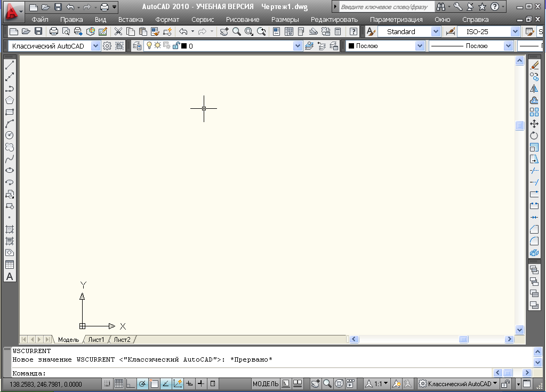Image resolution: width=546 pixels, height=392 pixels.
Task: Toggle Grid display in status bar
Action: coord(119,383)
